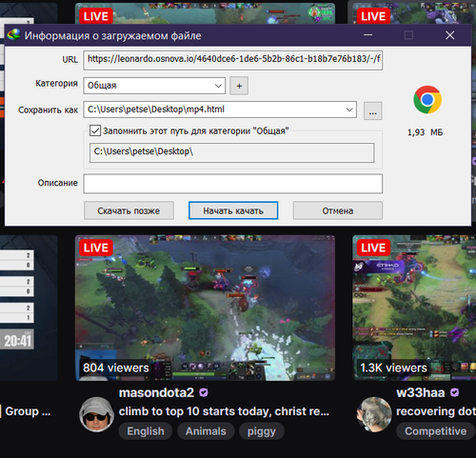Screen dimensions: 476x458
Task: Click the English tag
Action: coord(146,431)
